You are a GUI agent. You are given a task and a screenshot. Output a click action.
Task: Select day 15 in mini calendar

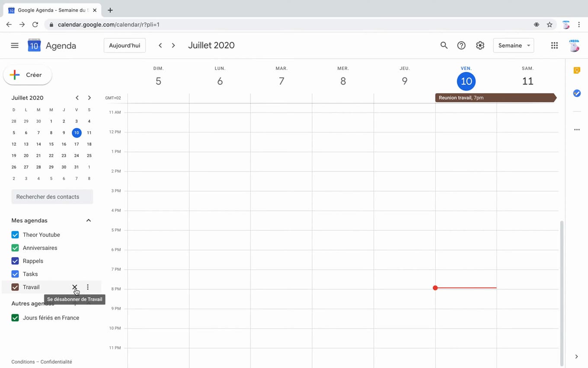coord(51,144)
